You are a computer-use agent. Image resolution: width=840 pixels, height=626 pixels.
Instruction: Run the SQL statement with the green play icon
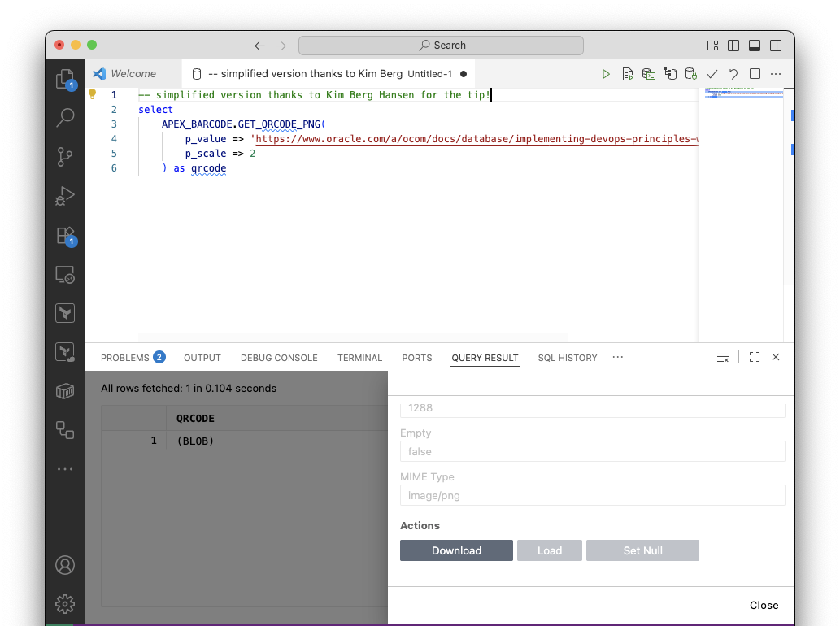[606, 74]
